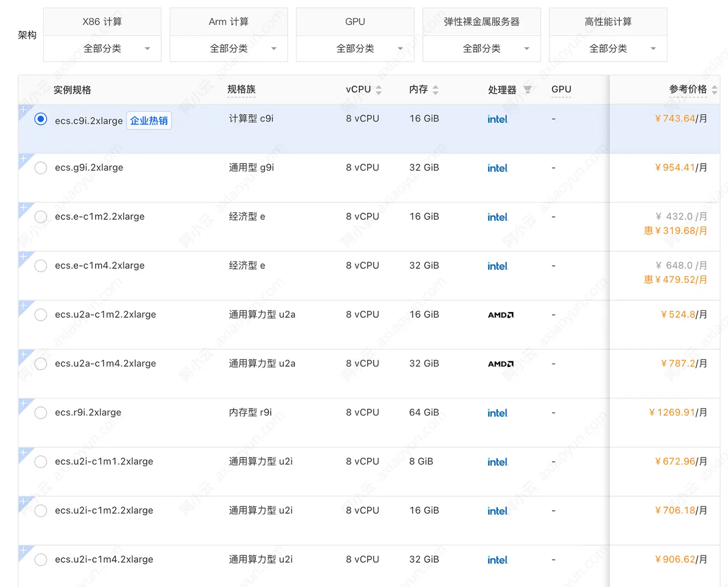Click the Intel logo in ecs.u2i-c1m4.2xlarge row
The width and height of the screenshot is (728, 587).
click(x=498, y=560)
